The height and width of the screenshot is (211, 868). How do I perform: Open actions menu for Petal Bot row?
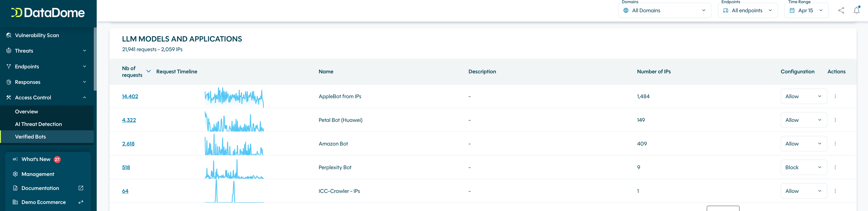(x=835, y=120)
